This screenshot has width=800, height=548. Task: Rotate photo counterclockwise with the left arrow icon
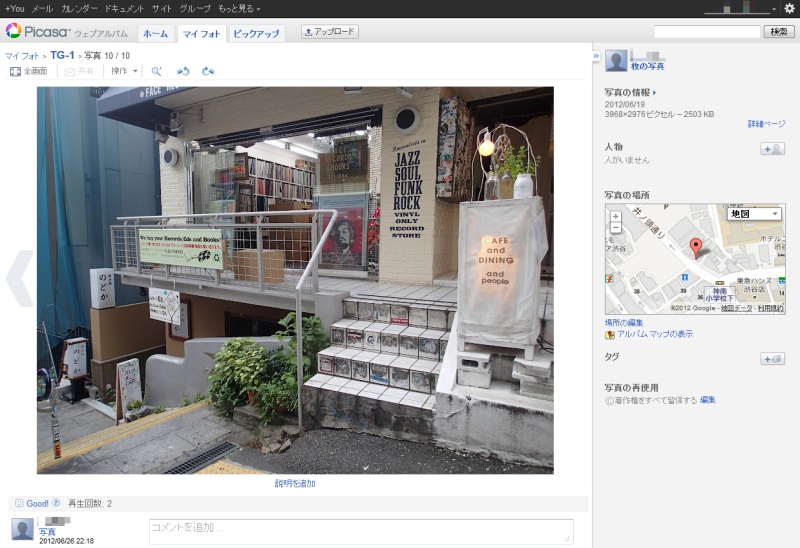(183, 71)
